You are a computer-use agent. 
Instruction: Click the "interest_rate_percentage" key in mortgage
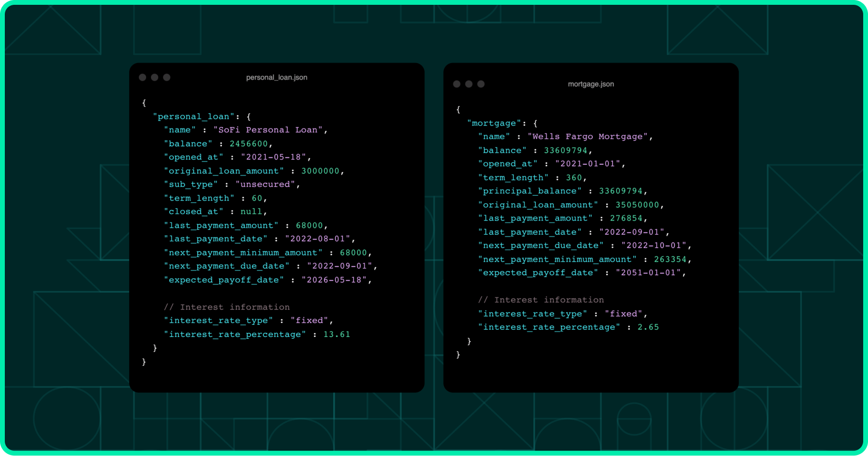[549, 327]
